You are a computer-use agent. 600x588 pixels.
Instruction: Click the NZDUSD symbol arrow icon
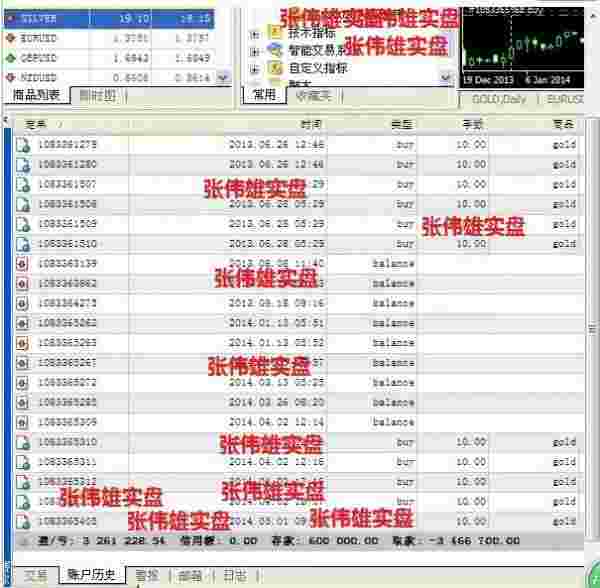10,77
